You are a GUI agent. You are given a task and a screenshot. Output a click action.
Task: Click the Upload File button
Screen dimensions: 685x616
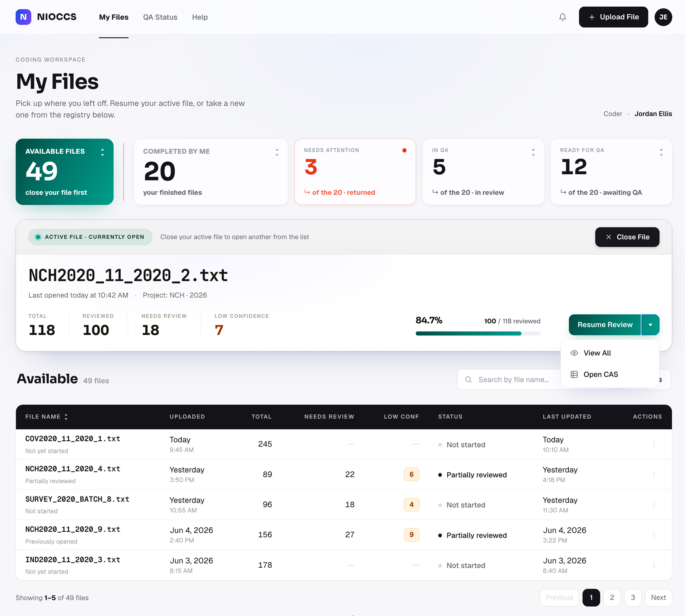(613, 17)
